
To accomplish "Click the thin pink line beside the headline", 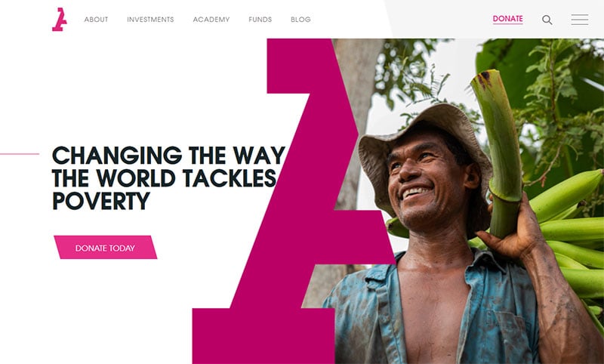I will click(x=20, y=154).
